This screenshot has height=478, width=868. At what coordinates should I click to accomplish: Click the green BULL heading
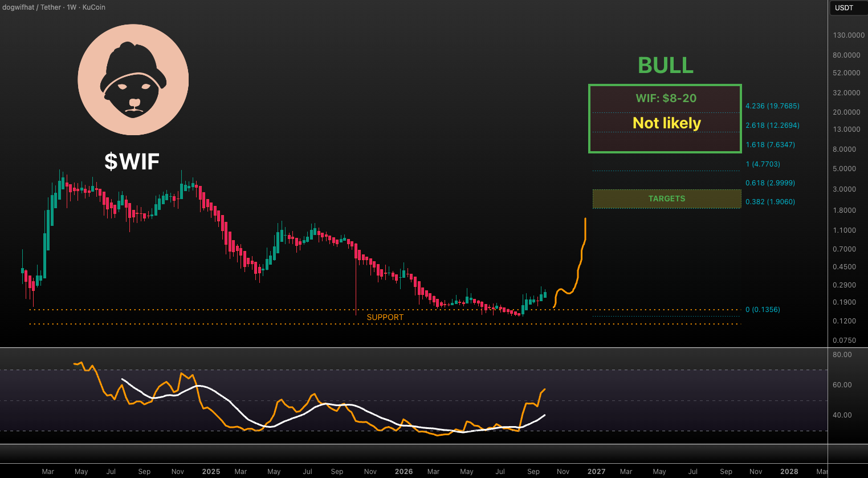point(666,65)
